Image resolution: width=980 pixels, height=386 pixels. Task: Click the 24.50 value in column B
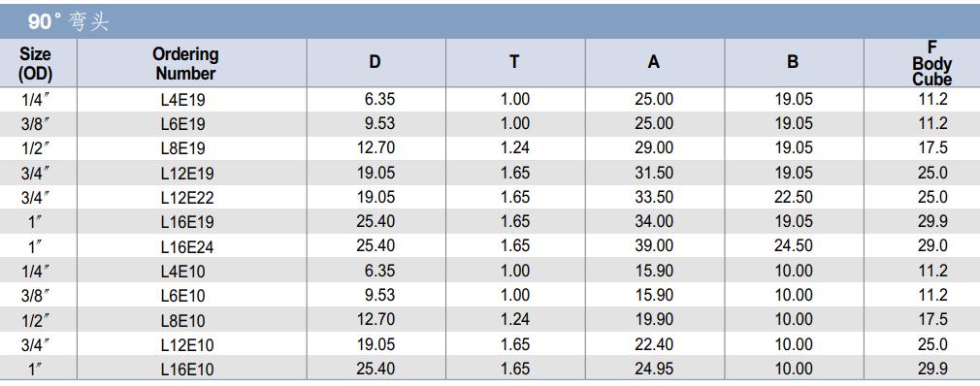point(794,246)
